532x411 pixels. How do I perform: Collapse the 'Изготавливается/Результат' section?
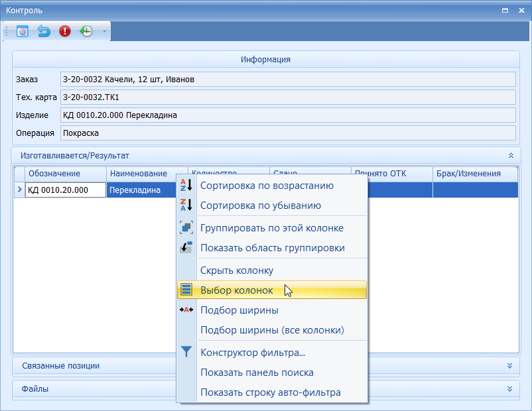[510, 155]
